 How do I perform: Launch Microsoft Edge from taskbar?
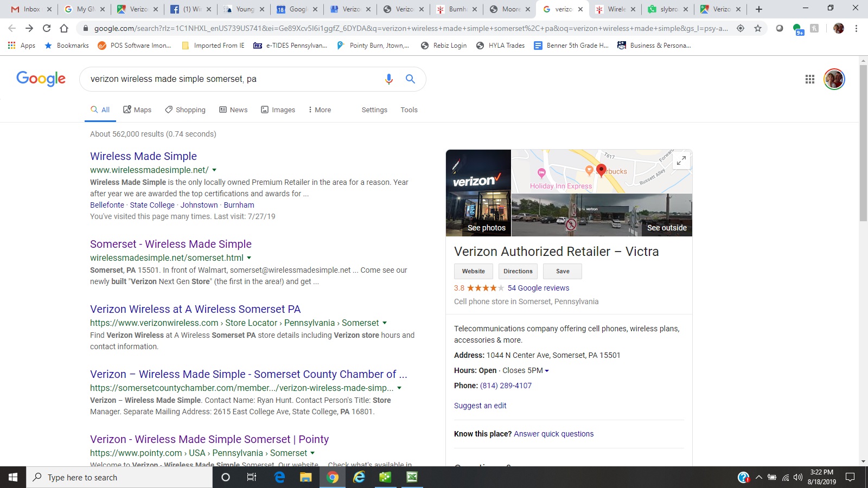[279, 477]
